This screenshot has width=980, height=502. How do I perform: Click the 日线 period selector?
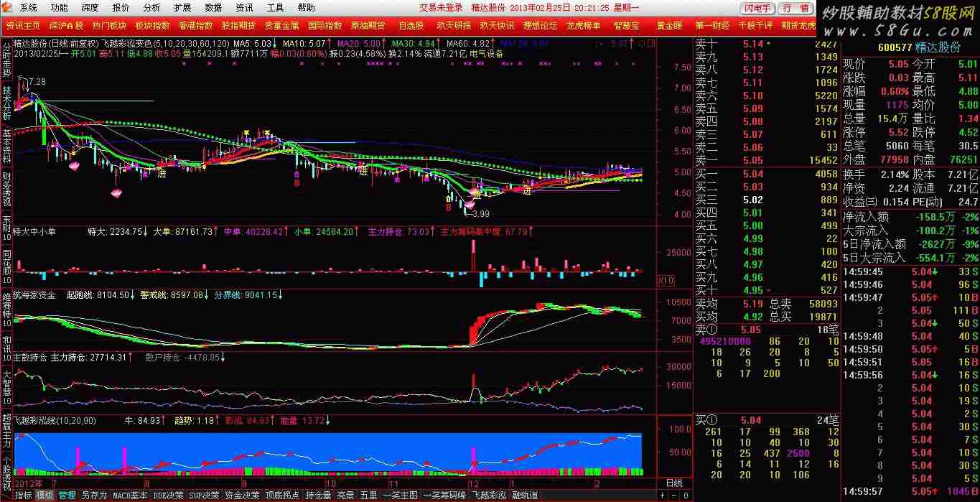click(x=674, y=483)
